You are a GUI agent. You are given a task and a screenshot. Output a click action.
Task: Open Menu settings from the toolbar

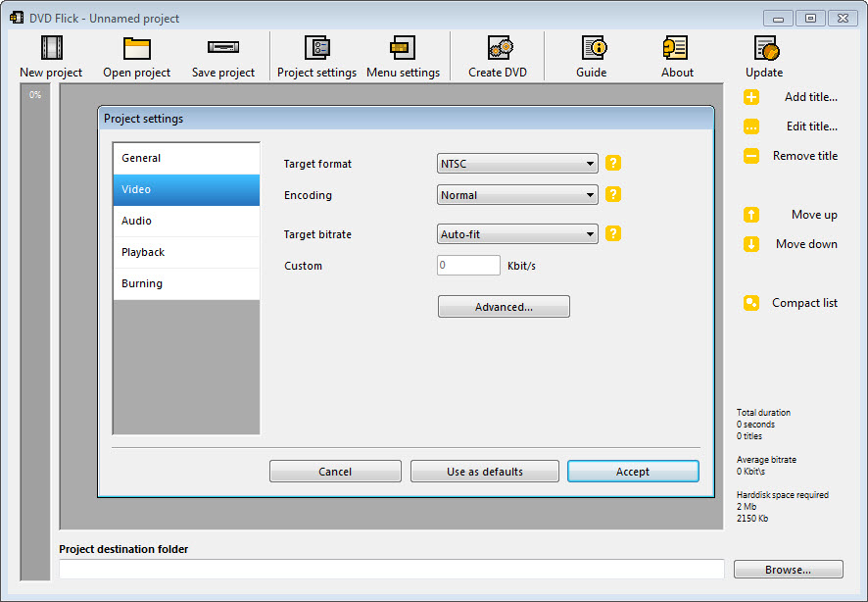(x=403, y=57)
